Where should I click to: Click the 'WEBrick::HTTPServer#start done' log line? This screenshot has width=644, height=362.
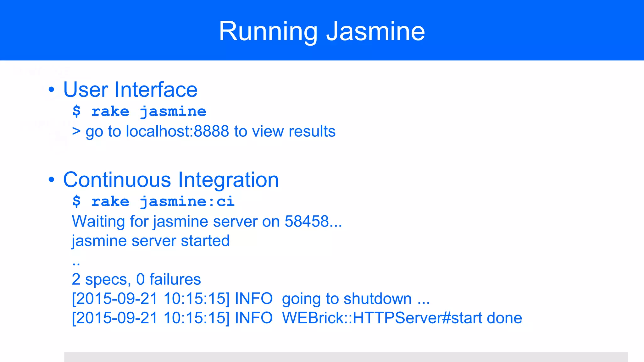coord(297,318)
